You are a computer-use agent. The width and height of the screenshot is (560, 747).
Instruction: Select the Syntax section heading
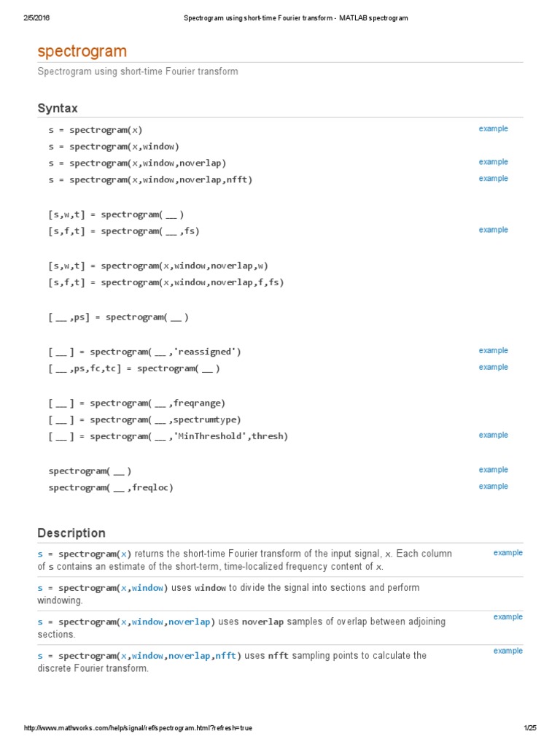pos(58,109)
